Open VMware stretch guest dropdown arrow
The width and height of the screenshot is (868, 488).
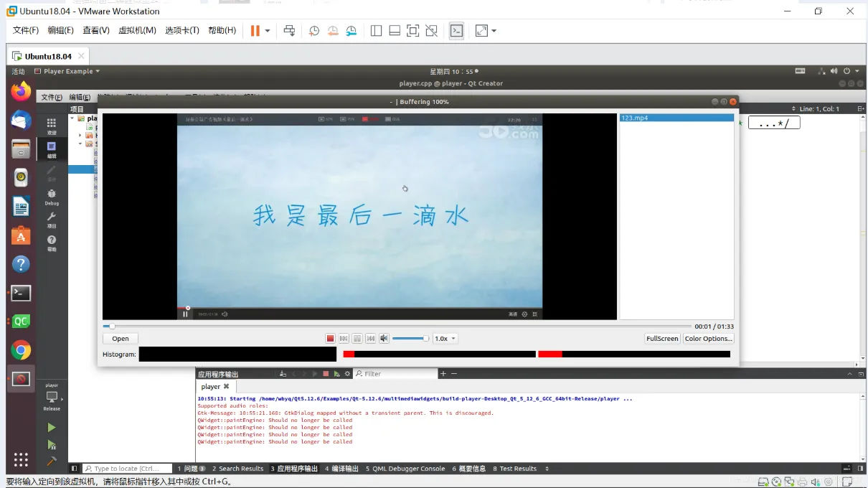click(x=494, y=31)
